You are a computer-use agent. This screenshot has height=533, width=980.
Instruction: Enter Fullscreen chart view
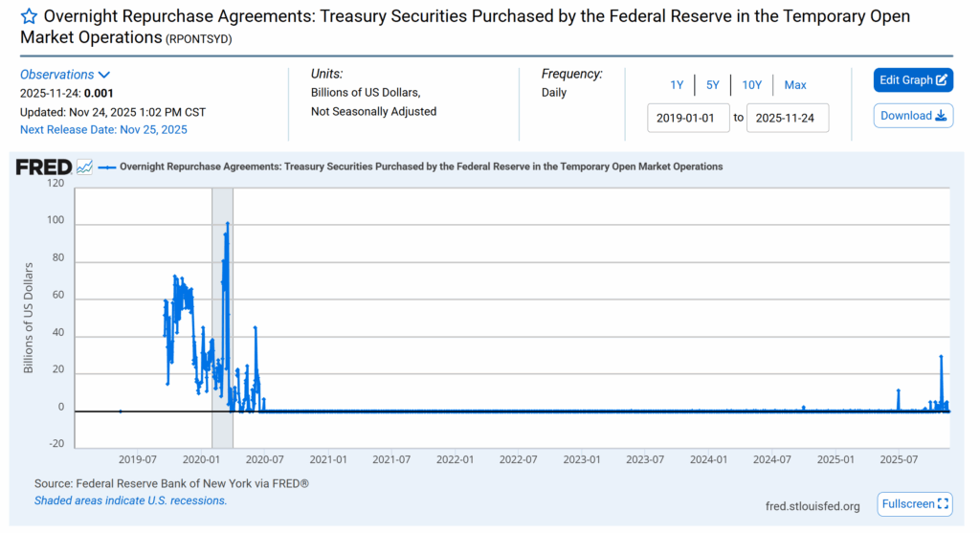(x=915, y=503)
